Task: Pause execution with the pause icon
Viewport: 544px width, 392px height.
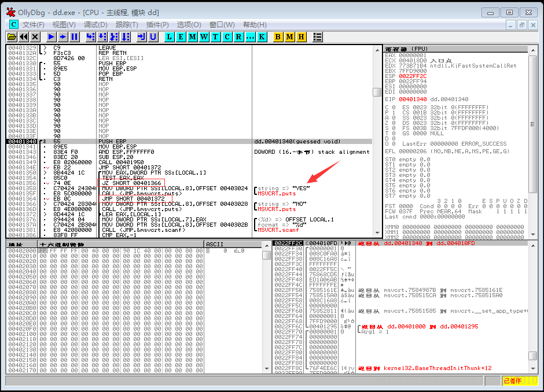Action: [74, 37]
